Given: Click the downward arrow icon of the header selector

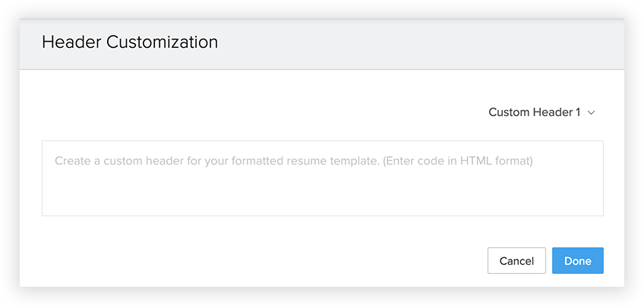Looking at the screenshot, I should [x=592, y=113].
